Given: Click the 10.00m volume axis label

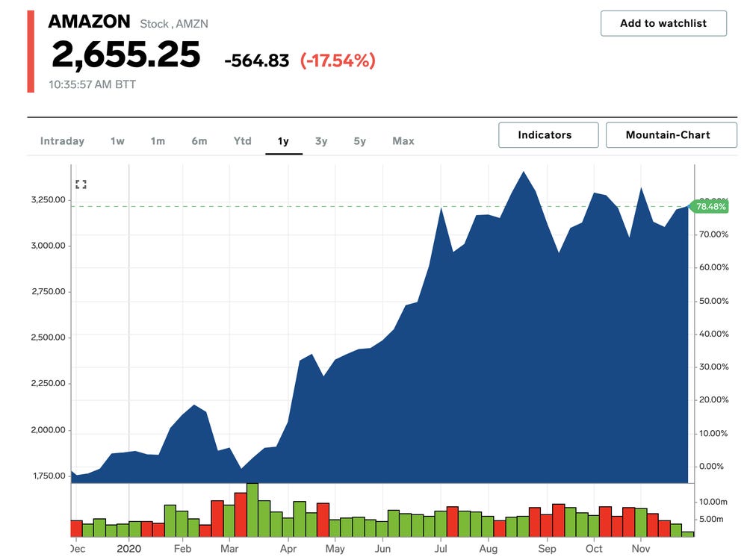Looking at the screenshot, I should 713,502.
